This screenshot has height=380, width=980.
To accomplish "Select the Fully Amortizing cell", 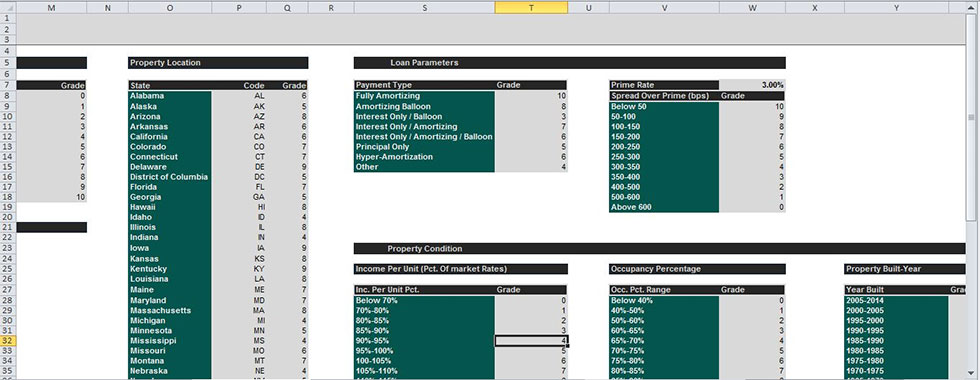I will tap(424, 96).
